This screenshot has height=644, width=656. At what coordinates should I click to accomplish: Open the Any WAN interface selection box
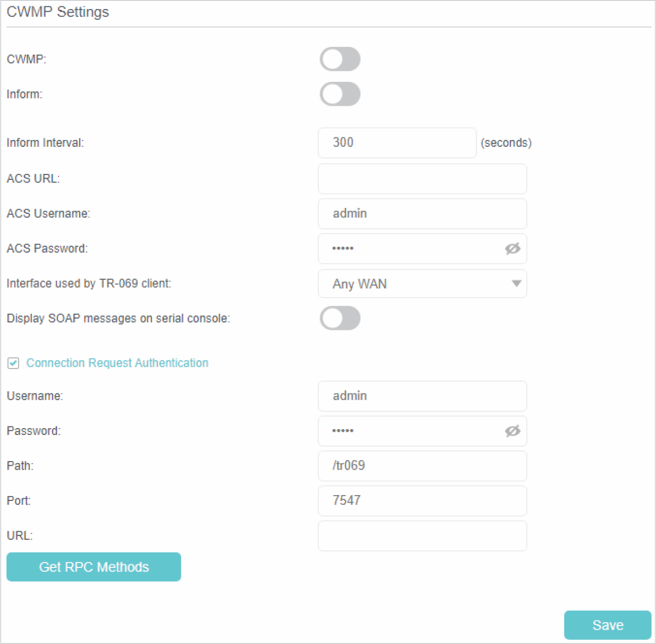415,284
